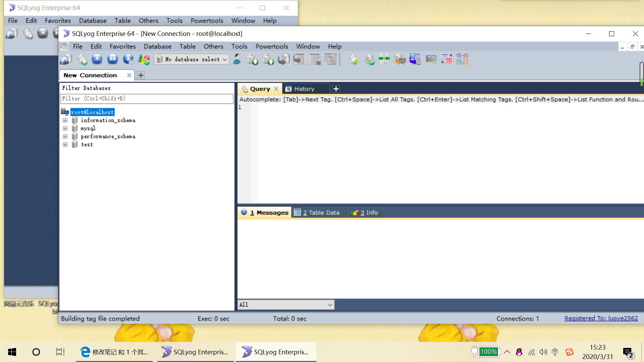Click the Export database green up-arrow icon
Screen dimensions: 644x362
point(268,59)
